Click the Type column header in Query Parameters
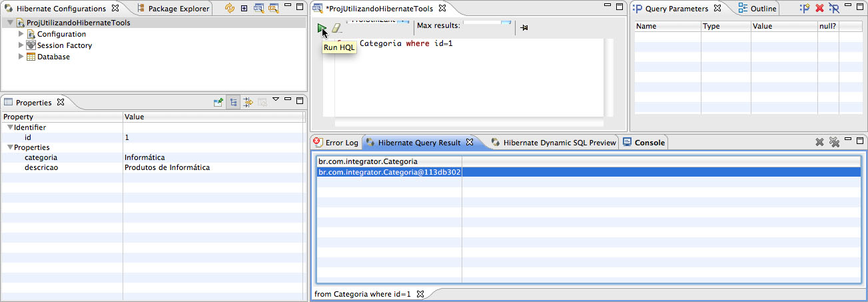Viewport: 868px width, 302px height. point(726,27)
